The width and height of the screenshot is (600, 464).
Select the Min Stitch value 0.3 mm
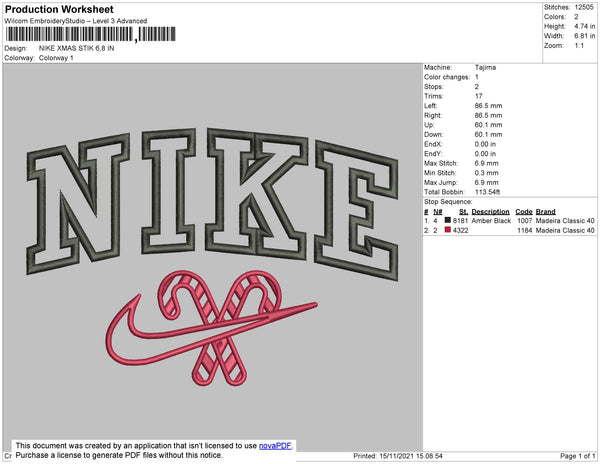487,173
